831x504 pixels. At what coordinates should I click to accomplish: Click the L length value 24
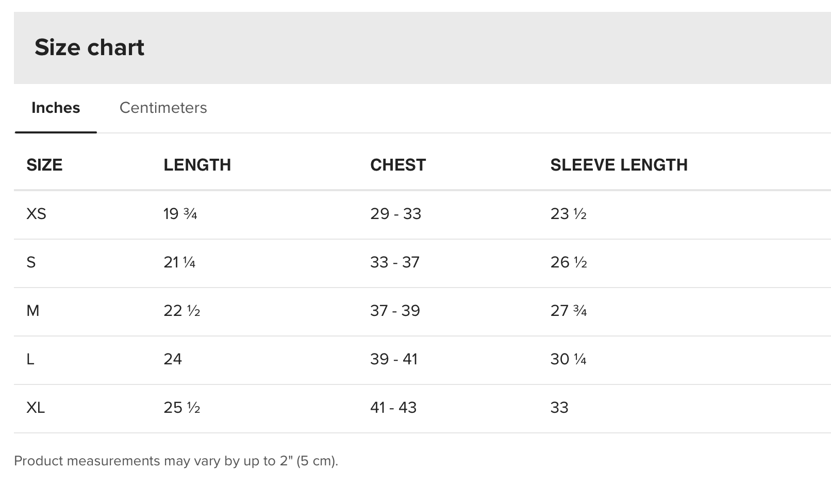173,359
